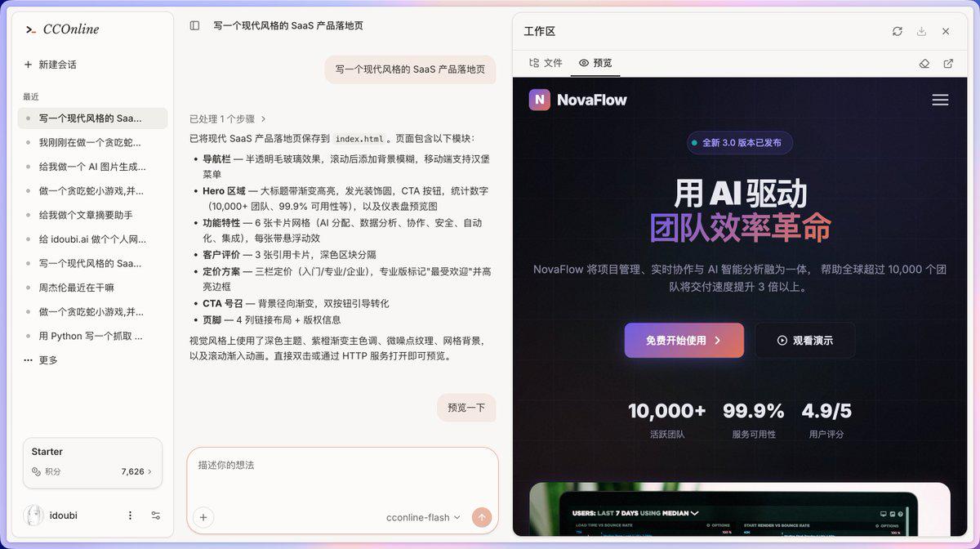This screenshot has width=980, height=549.
Task: Select the 预览 tab
Action: pyautogui.click(x=595, y=63)
